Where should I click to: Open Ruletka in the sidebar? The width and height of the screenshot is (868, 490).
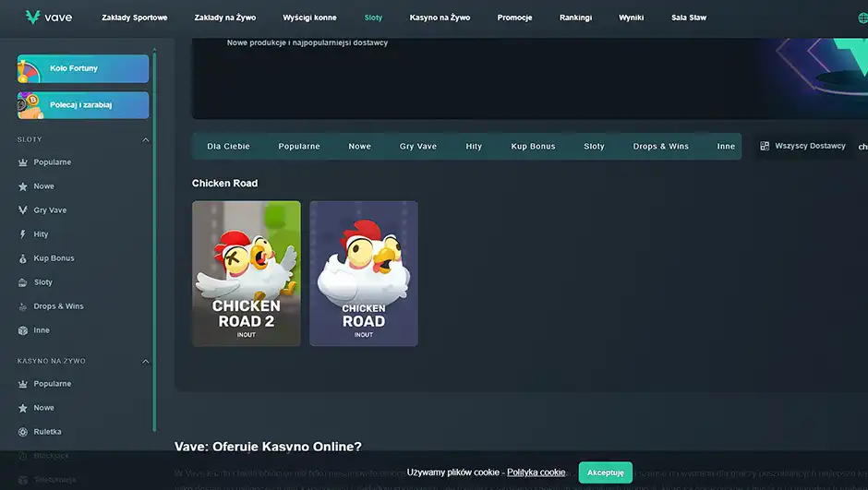(47, 432)
